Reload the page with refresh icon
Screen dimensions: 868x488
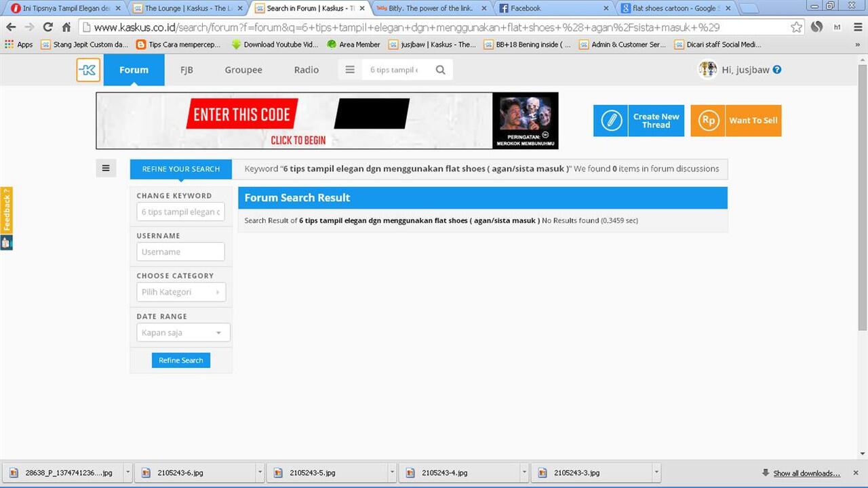pyautogui.click(x=47, y=27)
